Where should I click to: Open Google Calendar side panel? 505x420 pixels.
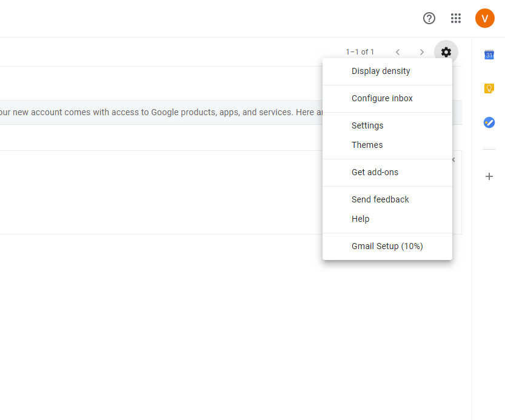coord(489,55)
